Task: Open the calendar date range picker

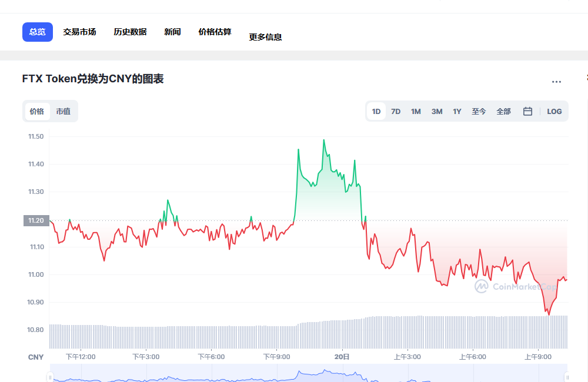Action: [527, 111]
